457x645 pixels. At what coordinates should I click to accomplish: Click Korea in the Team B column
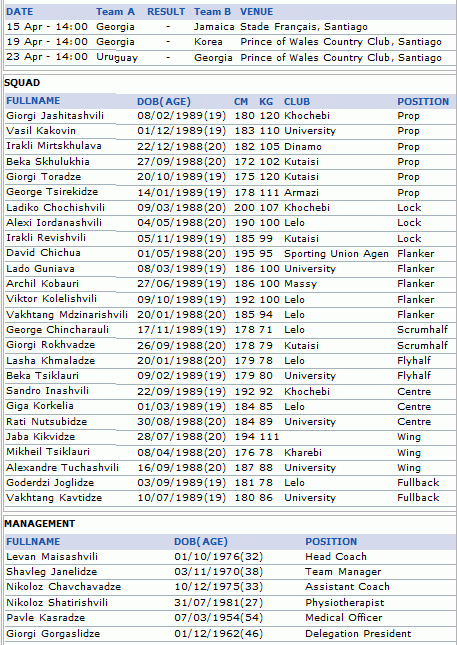pos(208,42)
